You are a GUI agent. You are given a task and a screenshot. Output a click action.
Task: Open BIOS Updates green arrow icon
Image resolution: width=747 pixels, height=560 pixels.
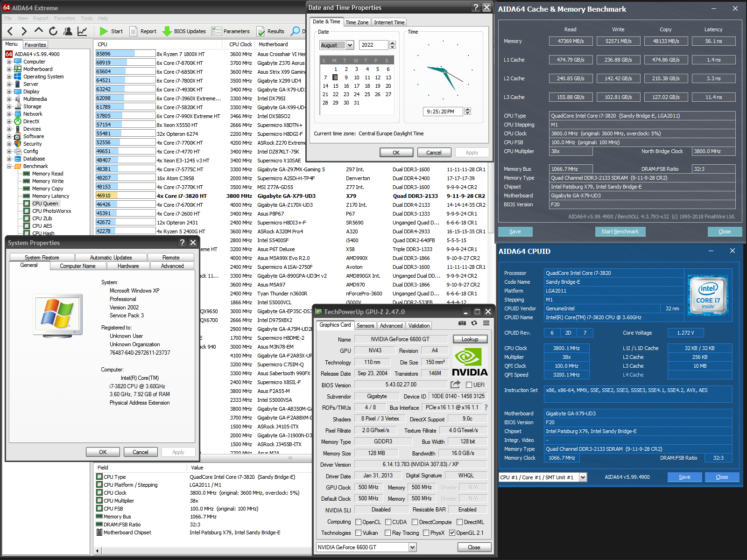click(x=167, y=31)
